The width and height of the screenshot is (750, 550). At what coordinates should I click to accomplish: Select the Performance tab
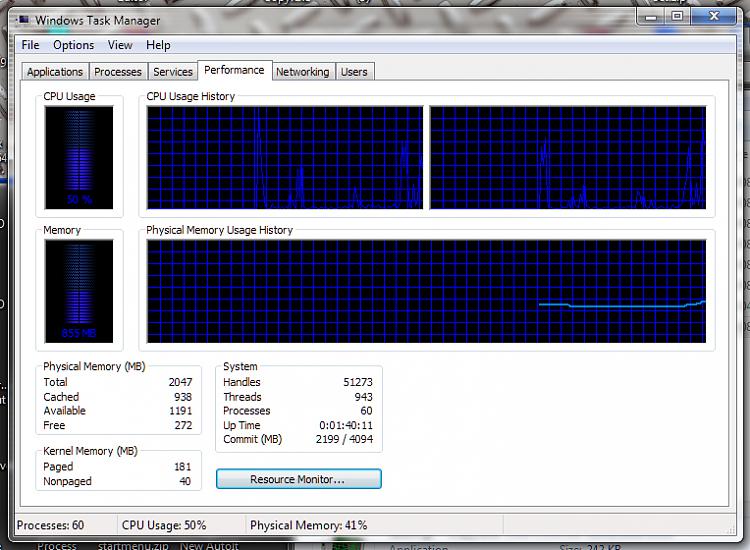point(234,70)
